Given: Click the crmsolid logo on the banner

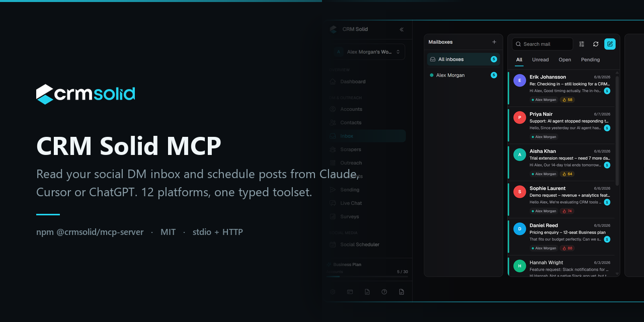Looking at the screenshot, I should tap(86, 94).
